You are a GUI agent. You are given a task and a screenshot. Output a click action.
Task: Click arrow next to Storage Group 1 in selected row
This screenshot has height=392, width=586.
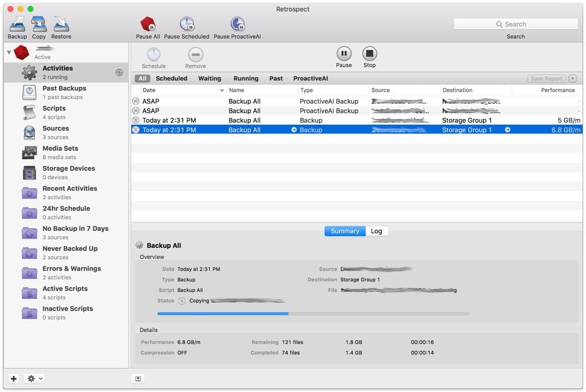[507, 129]
